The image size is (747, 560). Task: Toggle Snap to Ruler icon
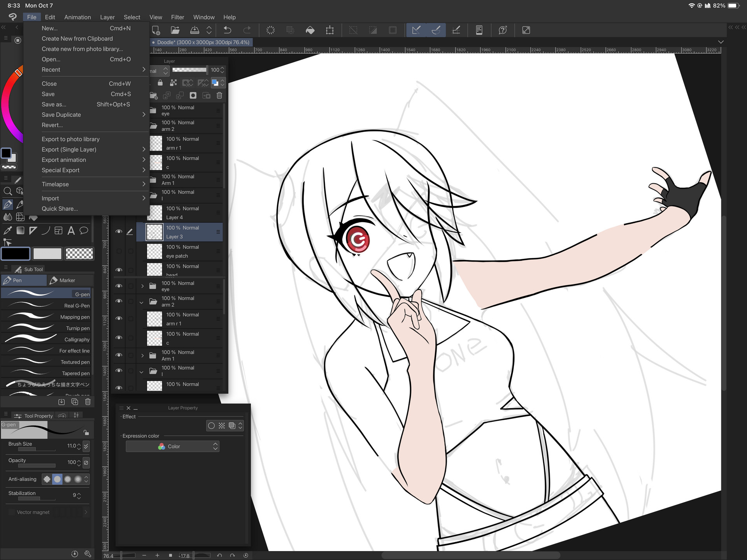click(x=416, y=30)
